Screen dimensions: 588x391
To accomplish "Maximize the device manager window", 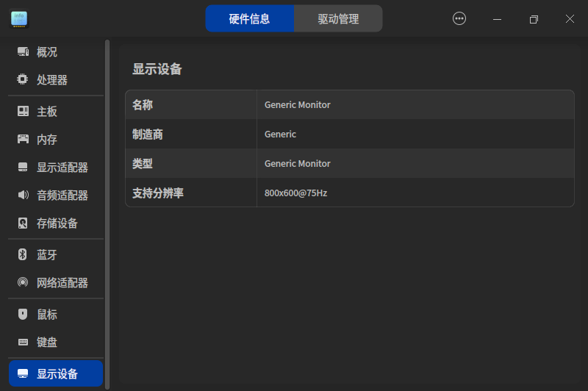I will click(x=534, y=19).
